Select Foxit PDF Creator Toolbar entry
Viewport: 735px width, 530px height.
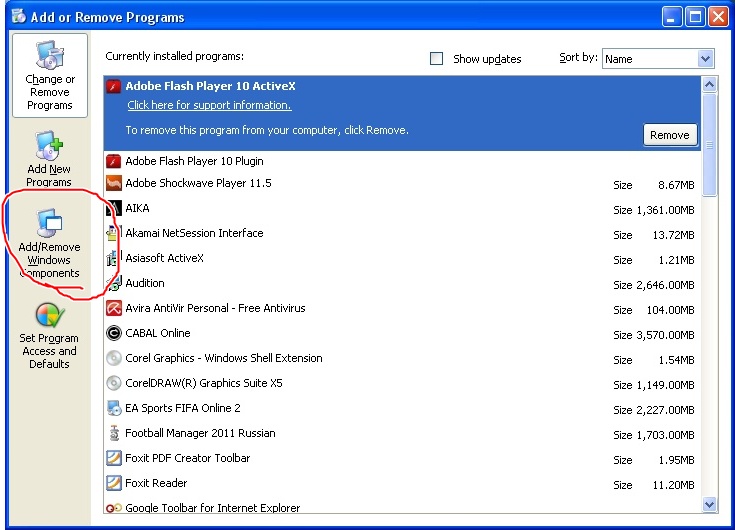(x=402, y=458)
